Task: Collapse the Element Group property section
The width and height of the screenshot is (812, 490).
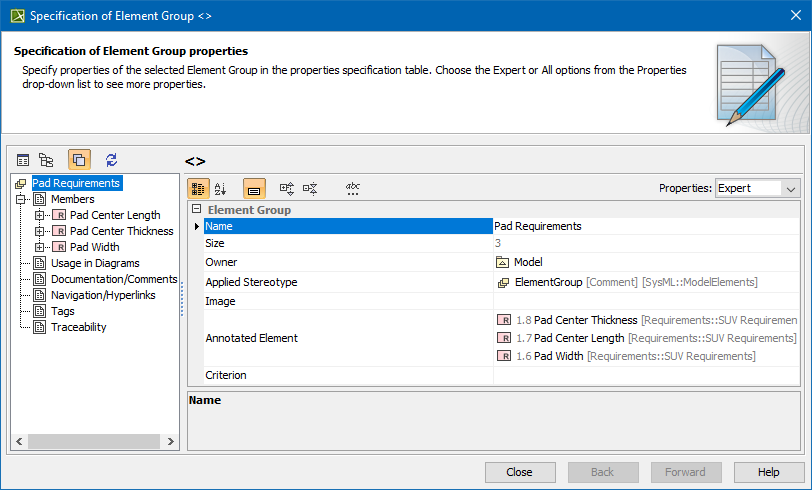Action: [196, 210]
